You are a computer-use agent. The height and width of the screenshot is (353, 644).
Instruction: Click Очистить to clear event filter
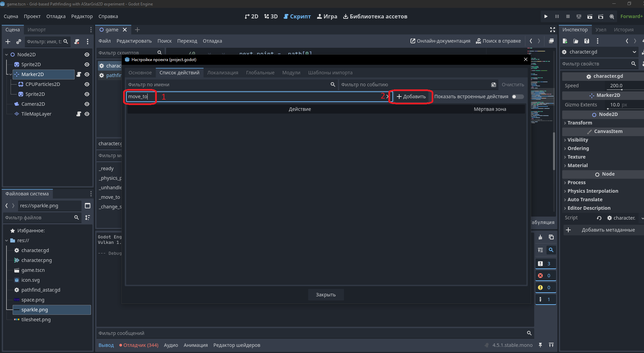tap(513, 85)
